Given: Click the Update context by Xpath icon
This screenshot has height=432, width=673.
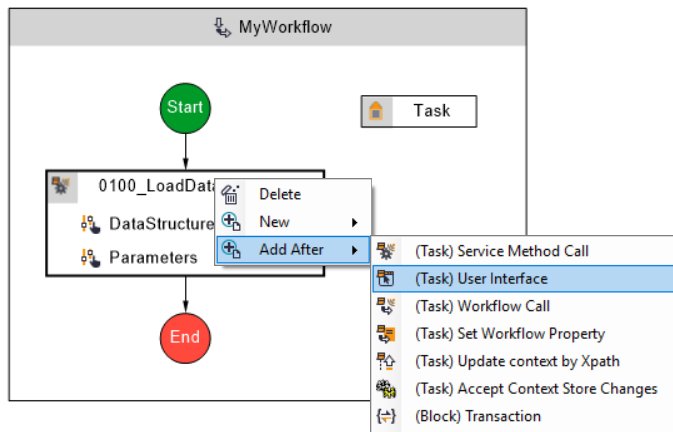Looking at the screenshot, I should [x=387, y=361].
